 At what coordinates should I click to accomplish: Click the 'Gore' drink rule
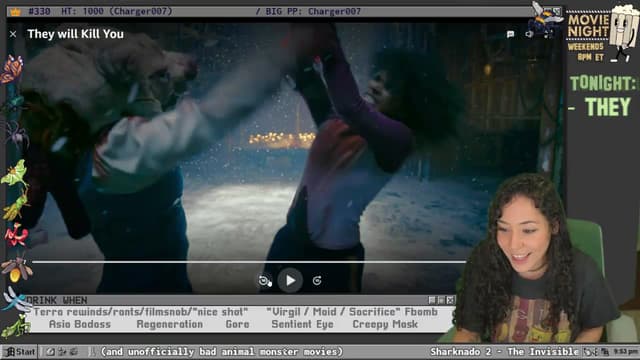(237, 324)
